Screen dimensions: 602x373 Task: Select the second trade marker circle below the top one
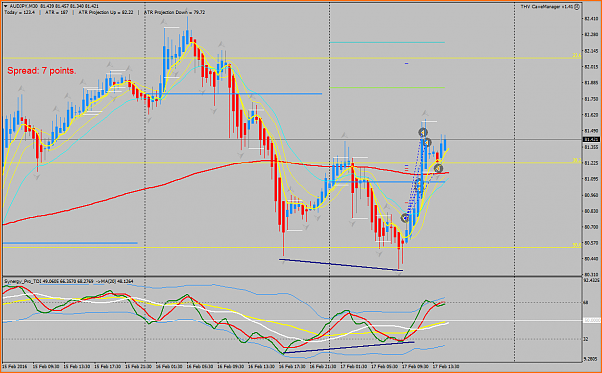click(427, 143)
